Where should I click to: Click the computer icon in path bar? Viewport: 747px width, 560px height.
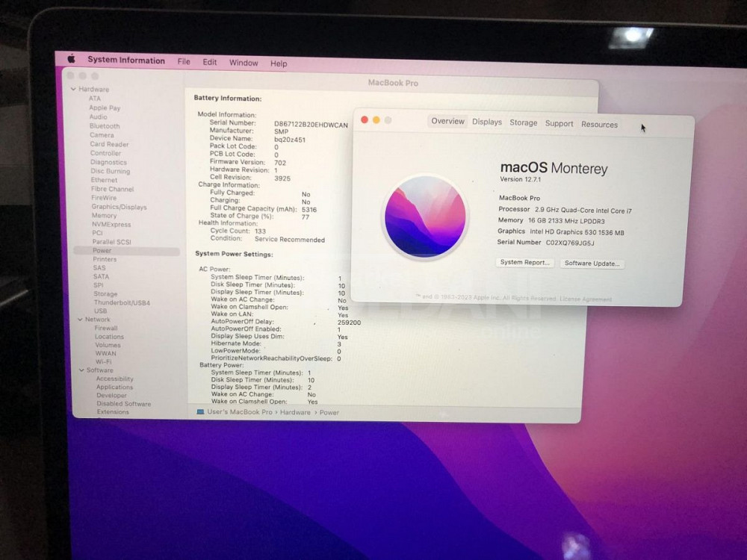pyautogui.click(x=200, y=412)
